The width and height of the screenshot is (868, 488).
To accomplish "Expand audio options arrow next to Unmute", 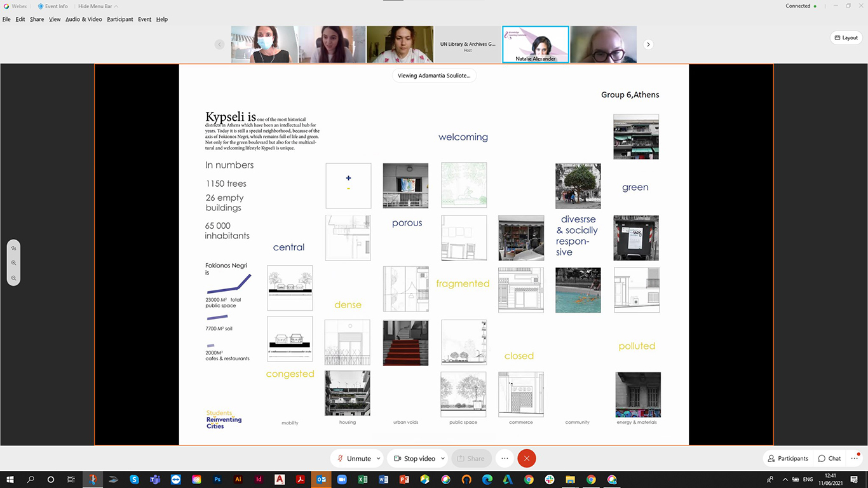I will point(379,458).
